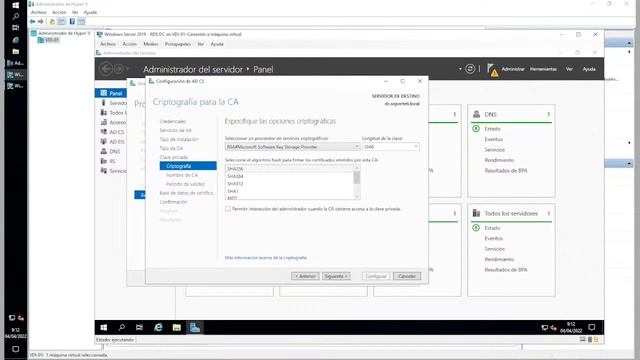
Task: Go to Servicios de rol wizard step
Action: (176, 131)
